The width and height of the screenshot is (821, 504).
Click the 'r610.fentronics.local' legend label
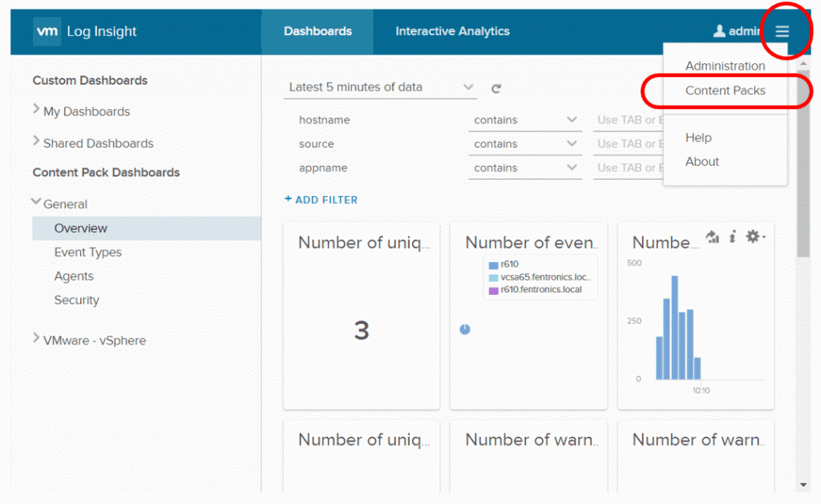click(541, 290)
